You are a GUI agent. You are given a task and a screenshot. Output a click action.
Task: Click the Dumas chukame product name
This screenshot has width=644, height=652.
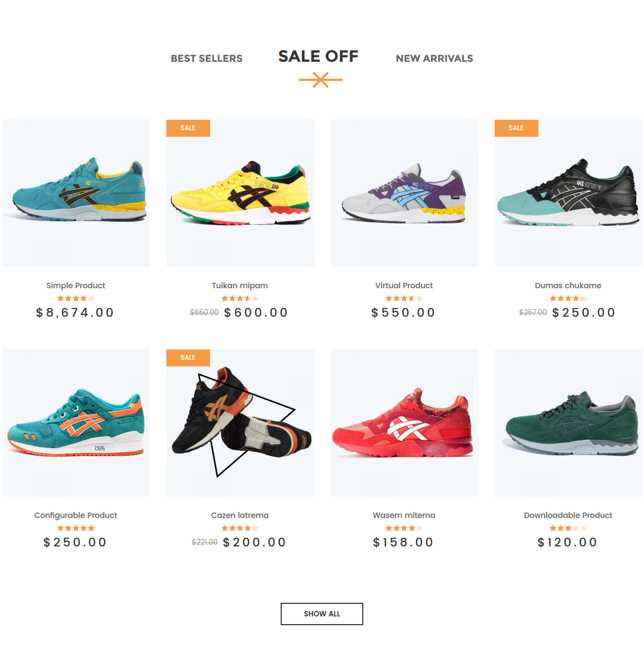click(x=568, y=286)
